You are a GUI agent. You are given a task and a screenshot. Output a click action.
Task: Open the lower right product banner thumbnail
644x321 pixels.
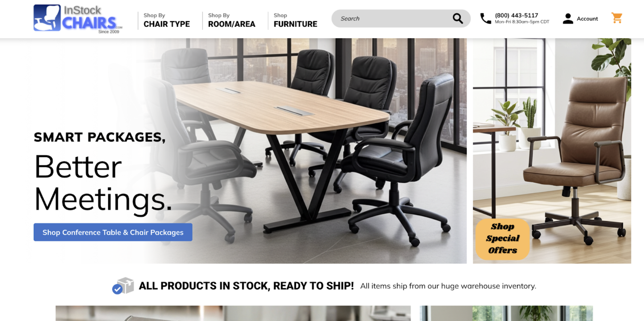click(x=506, y=313)
